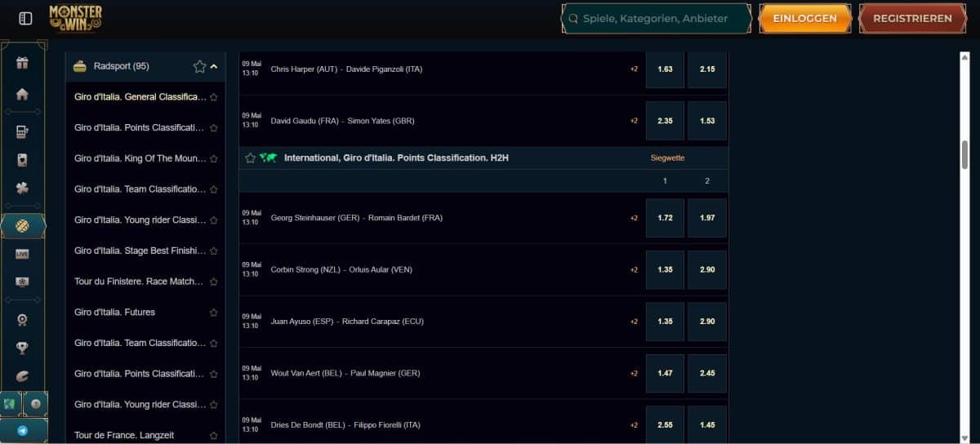Open David Gaudu - Simon Yates match
980x444 pixels.
[343, 121]
